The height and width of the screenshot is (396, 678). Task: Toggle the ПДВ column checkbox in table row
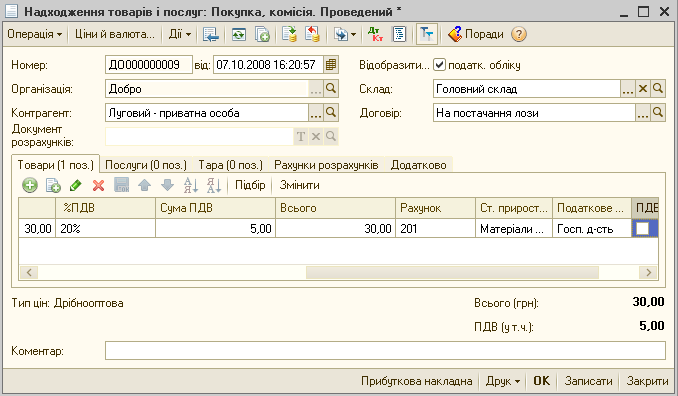tap(643, 229)
